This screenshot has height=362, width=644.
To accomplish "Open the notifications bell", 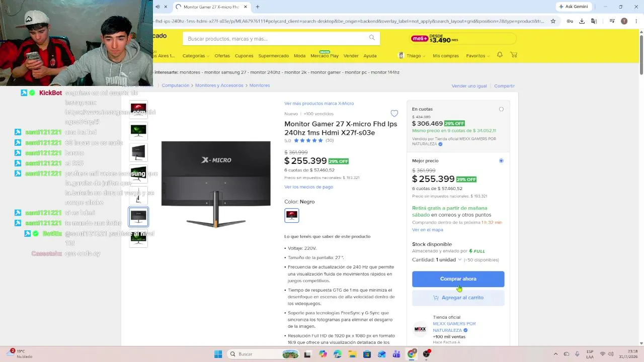I will [500, 55].
